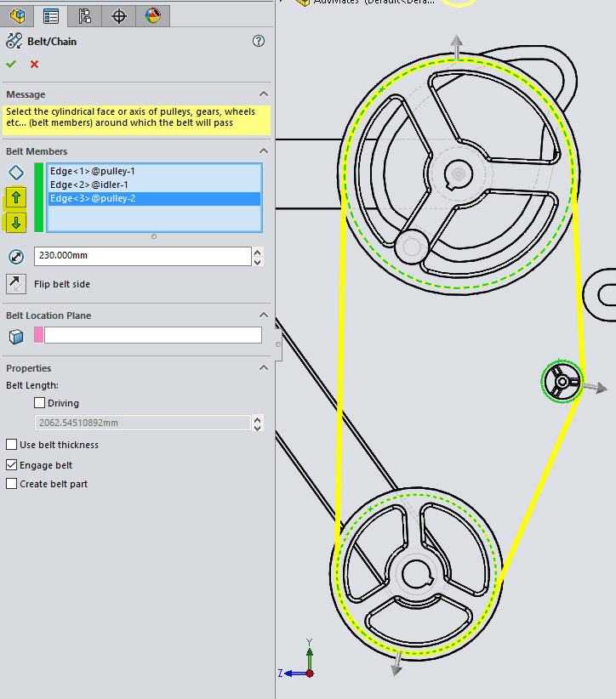Increase the belt length value
Image resolution: width=616 pixels, height=699 pixels.
pos(257,419)
